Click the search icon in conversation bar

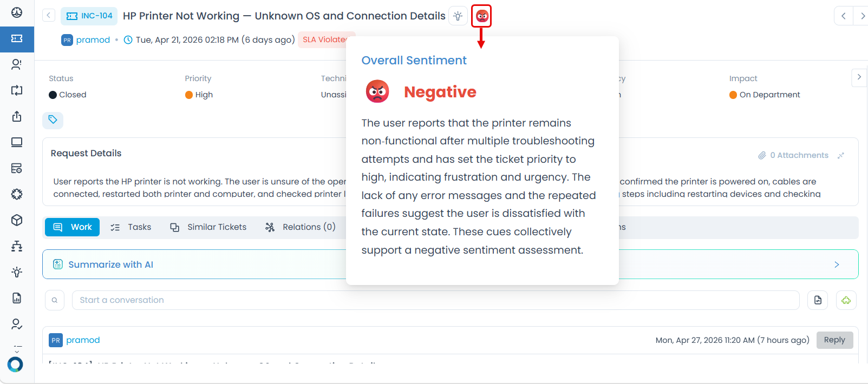point(55,300)
